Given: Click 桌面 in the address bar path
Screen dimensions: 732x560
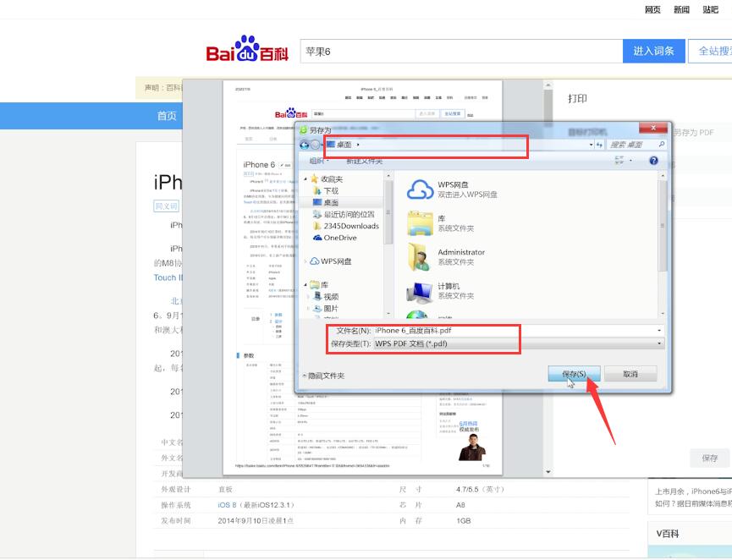Looking at the screenshot, I should [344, 145].
